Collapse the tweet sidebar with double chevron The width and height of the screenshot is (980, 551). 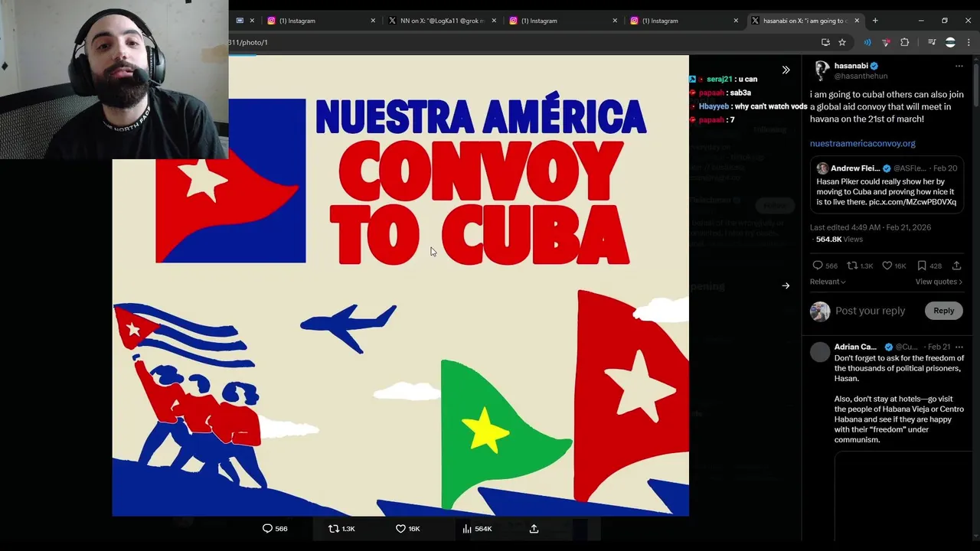(786, 70)
